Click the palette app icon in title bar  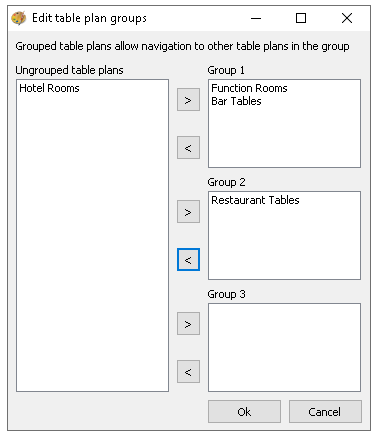19,18
